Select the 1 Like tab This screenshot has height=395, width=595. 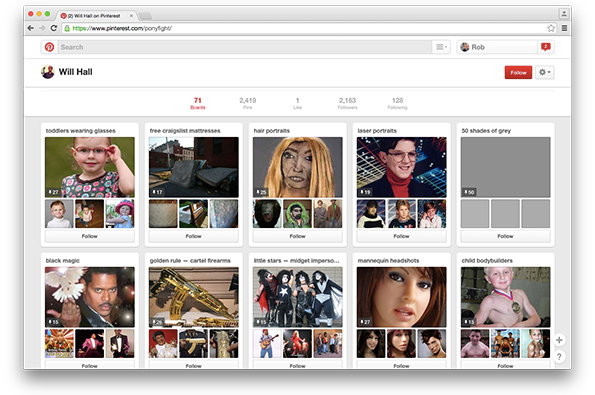(298, 103)
